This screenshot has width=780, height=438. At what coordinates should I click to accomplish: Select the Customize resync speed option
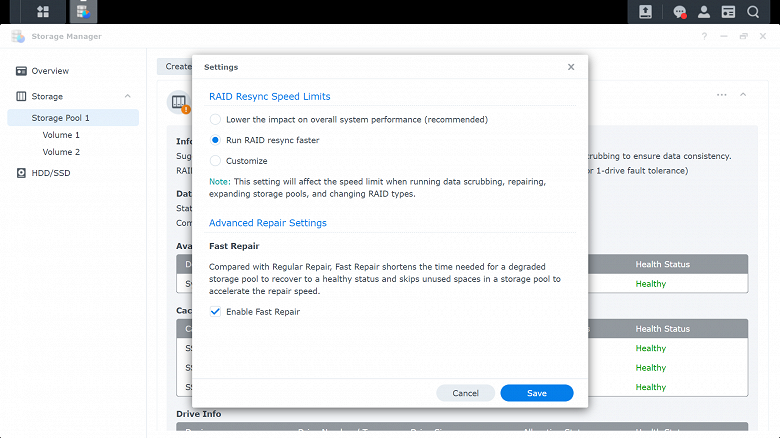(215, 161)
